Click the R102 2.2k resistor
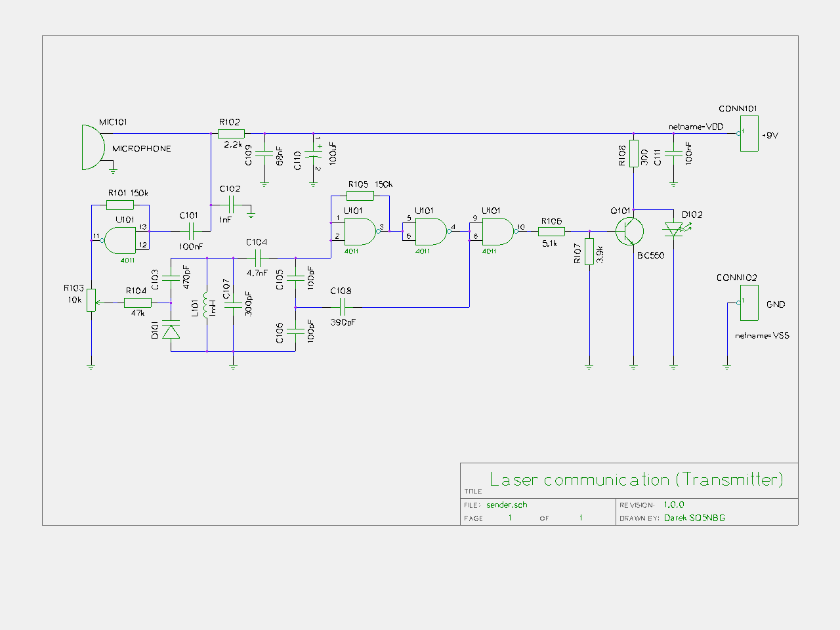The width and height of the screenshot is (840, 630). point(231,134)
